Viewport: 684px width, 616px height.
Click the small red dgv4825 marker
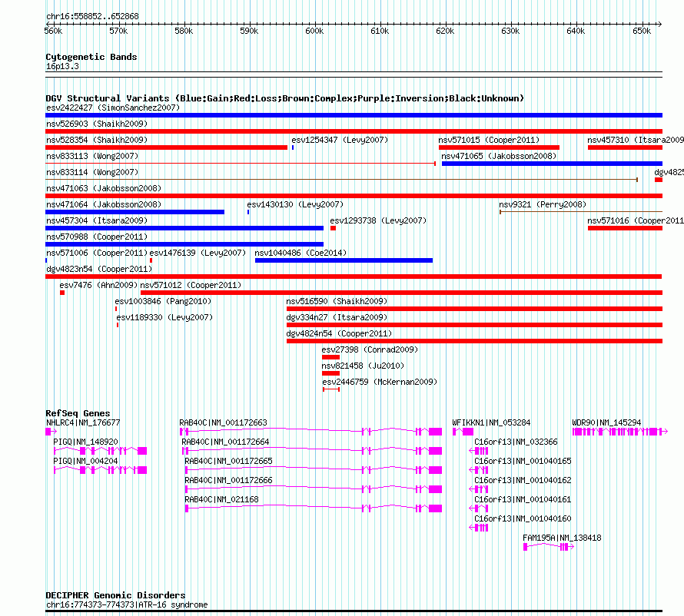(x=659, y=180)
